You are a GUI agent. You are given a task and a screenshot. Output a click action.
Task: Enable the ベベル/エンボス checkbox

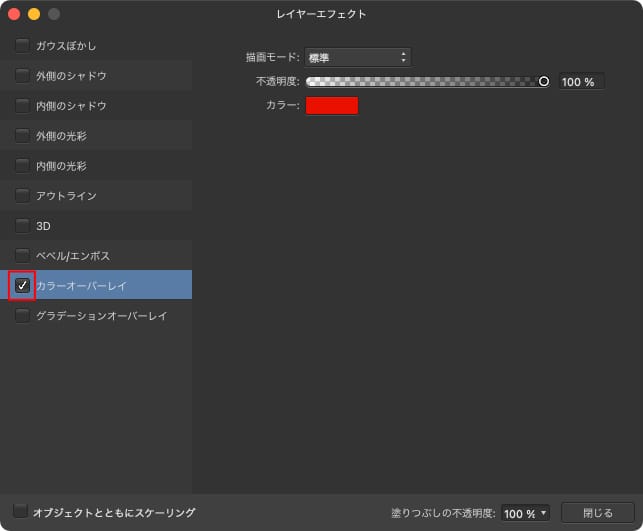[x=22, y=255]
